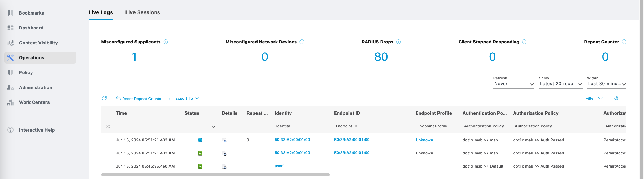Click info icon beside Misconfigured Network Devices
This screenshot has height=179, width=644.
[x=302, y=42]
